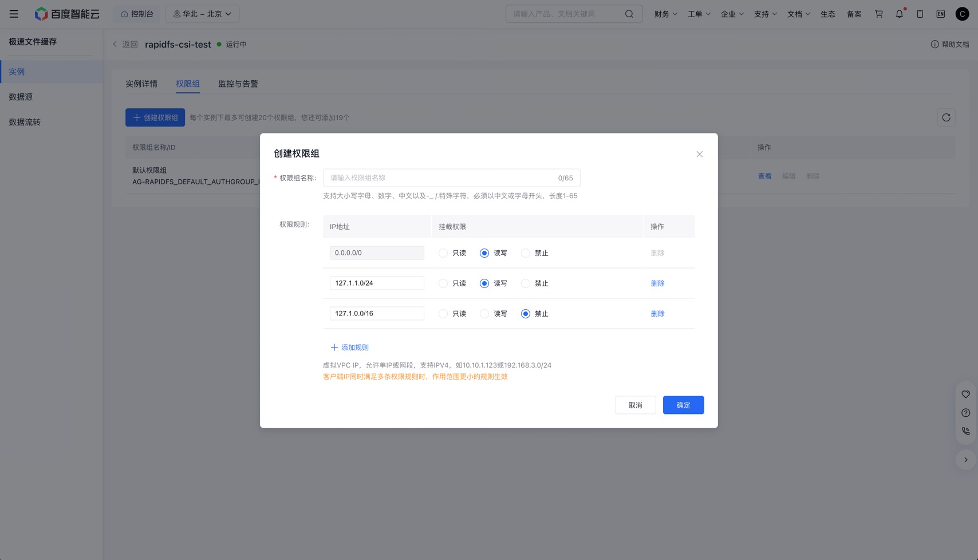This screenshot has height=560, width=978.
Task: Expand the 文档 dropdown in the header
Action: [x=798, y=14]
